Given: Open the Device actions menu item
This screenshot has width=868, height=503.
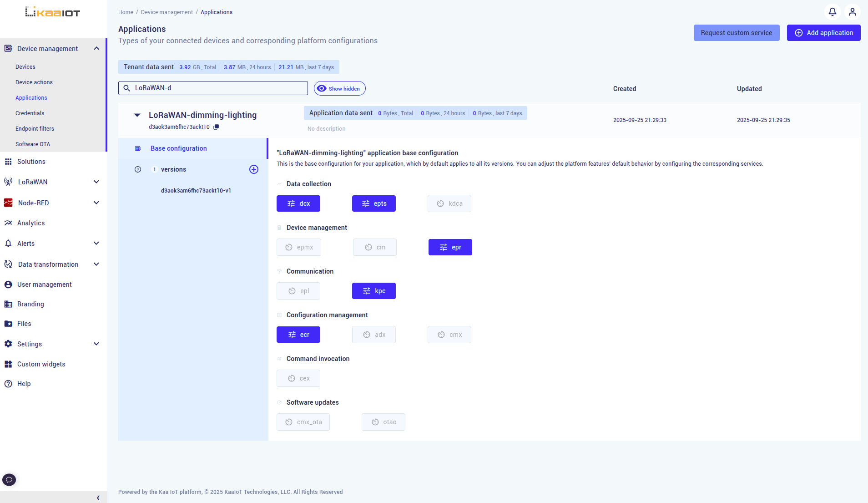Looking at the screenshot, I should tap(34, 82).
